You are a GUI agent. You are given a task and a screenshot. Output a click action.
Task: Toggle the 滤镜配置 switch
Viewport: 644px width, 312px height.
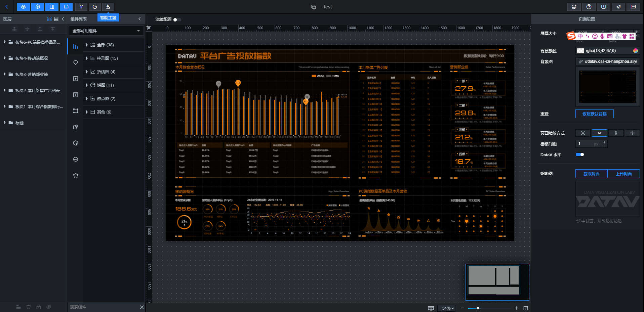click(x=177, y=19)
